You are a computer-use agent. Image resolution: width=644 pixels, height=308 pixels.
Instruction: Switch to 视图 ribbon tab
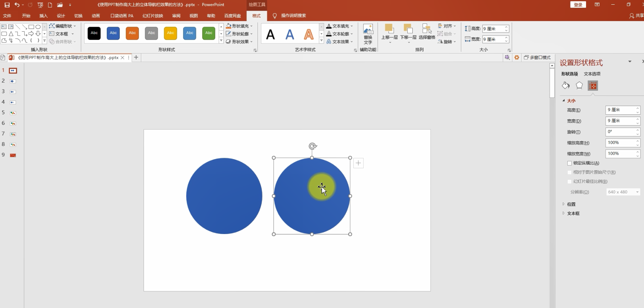194,16
